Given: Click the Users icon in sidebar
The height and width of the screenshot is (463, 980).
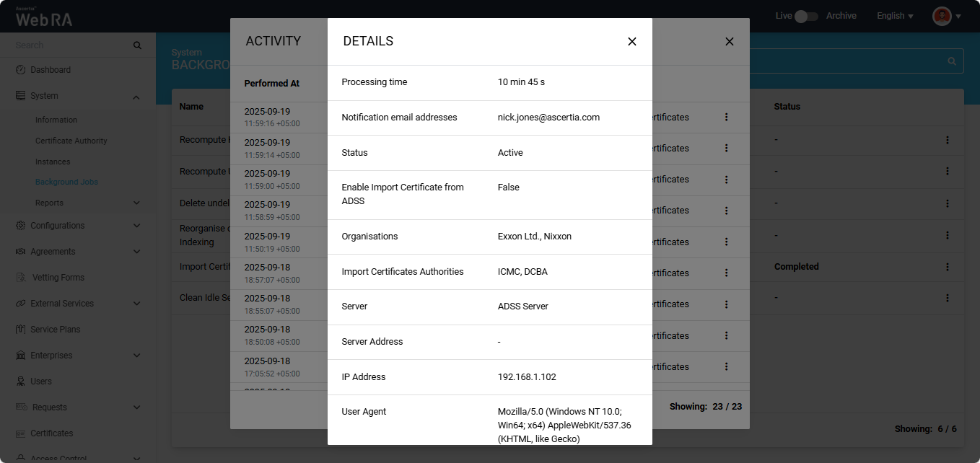Looking at the screenshot, I should click(20, 382).
